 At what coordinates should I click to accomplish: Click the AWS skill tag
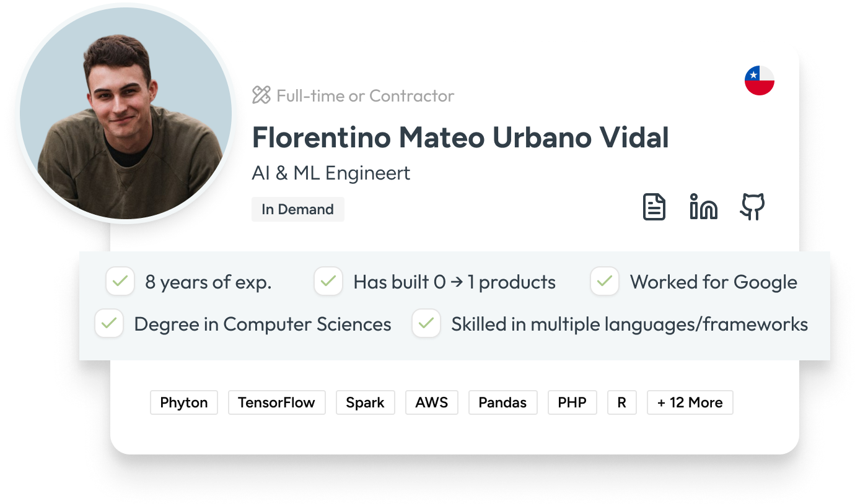(x=431, y=402)
